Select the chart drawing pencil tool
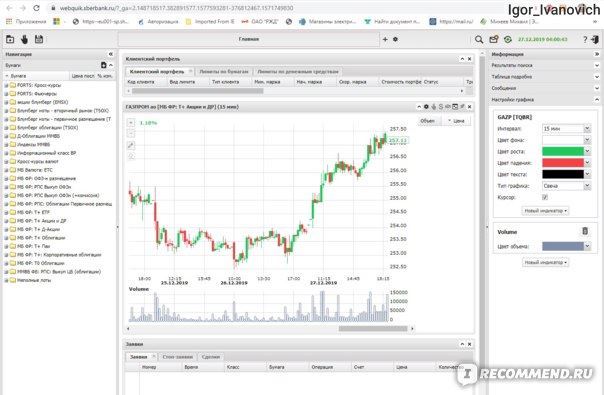 click(x=131, y=145)
